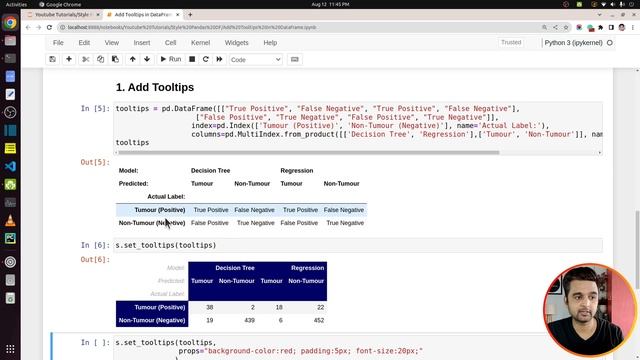Click the horizontal scrollbar of cell 5
640x360 pixels.
click(x=308, y=152)
